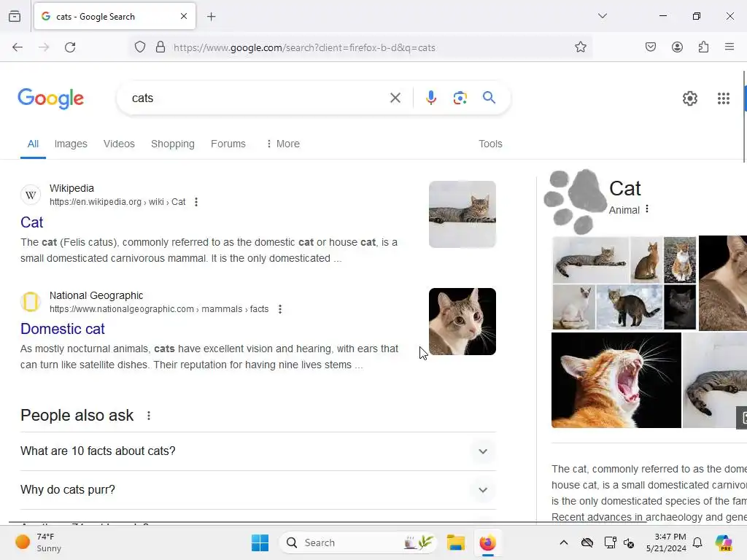
Task: Open the taskbar clock and date
Action: (666, 542)
